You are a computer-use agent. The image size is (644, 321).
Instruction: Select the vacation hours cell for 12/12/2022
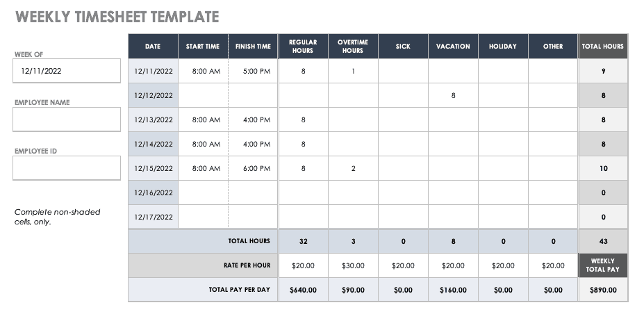pos(453,95)
